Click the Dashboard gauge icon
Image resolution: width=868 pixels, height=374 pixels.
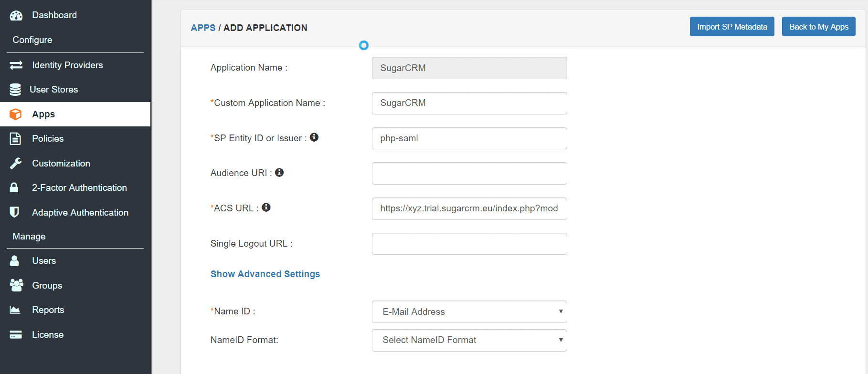[16, 15]
